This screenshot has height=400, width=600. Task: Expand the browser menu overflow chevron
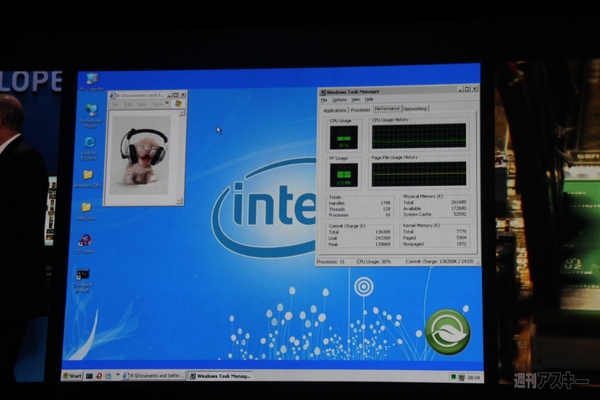167,103
